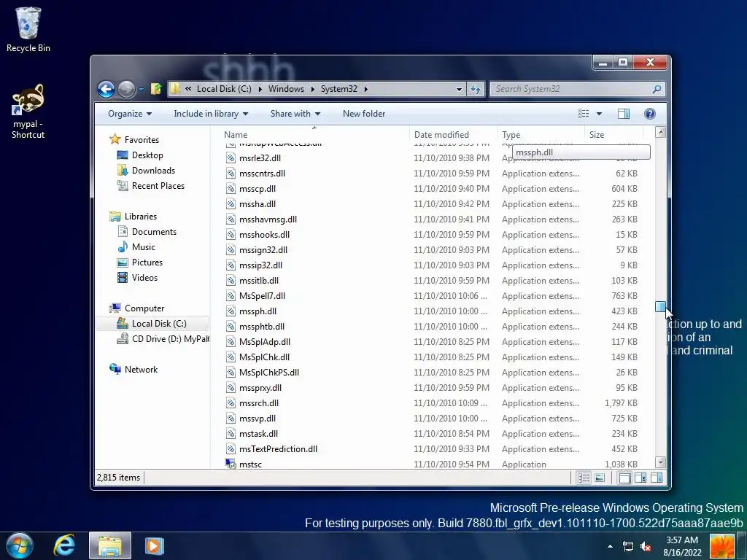This screenshot has width=747, height=560.
Task: Open Help with the question mark icon
Action: tap(649, 114)
